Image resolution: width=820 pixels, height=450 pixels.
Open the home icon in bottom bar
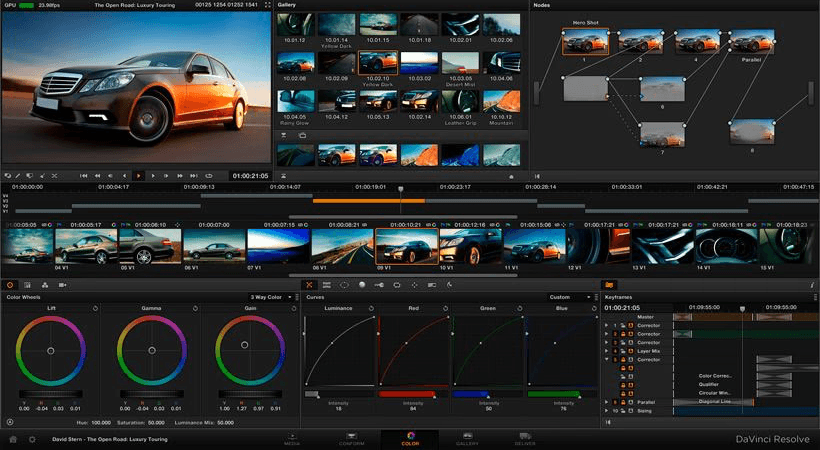tap(13, 439)
